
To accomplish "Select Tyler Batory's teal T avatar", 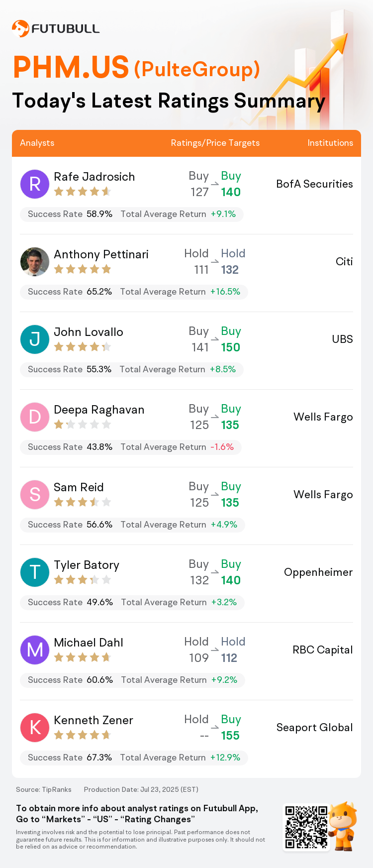I will pos(35,572).
